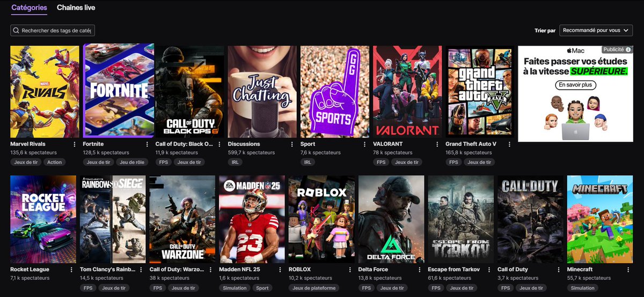Click 55,7 k spectateurs under Minecraft
644x297 pixels.
[x=589, y=278]
